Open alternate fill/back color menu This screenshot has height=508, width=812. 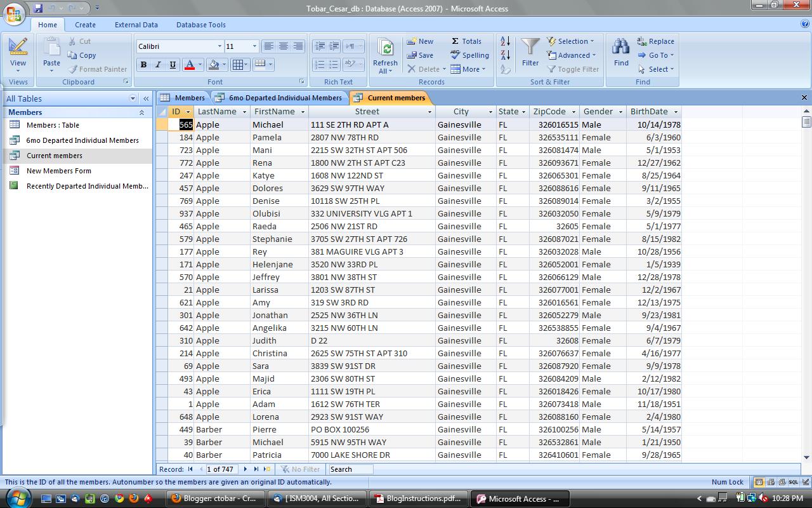click(263, 65)
